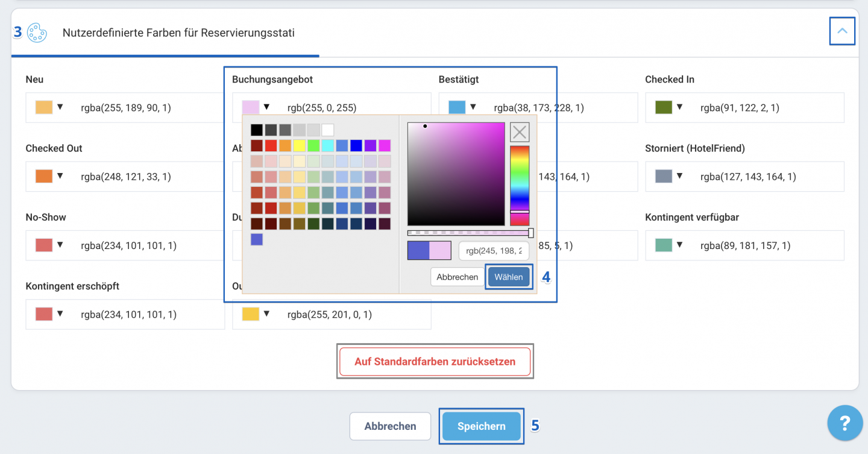Click the Neu status color swatch
Image resolution: width=868 pixels, height=454 pixels.
click(44, 107)
